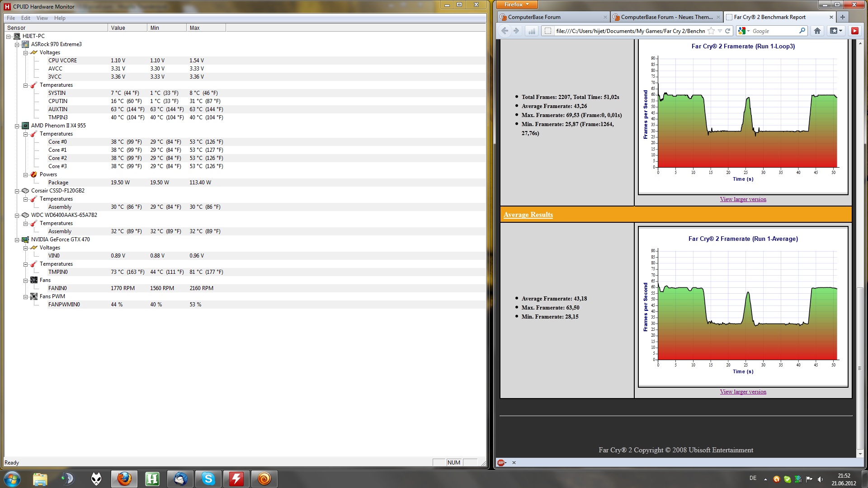This screenshot has height=488, width=868.
Task: Bookmark page with star icon
Action: [x=711, y=31]
